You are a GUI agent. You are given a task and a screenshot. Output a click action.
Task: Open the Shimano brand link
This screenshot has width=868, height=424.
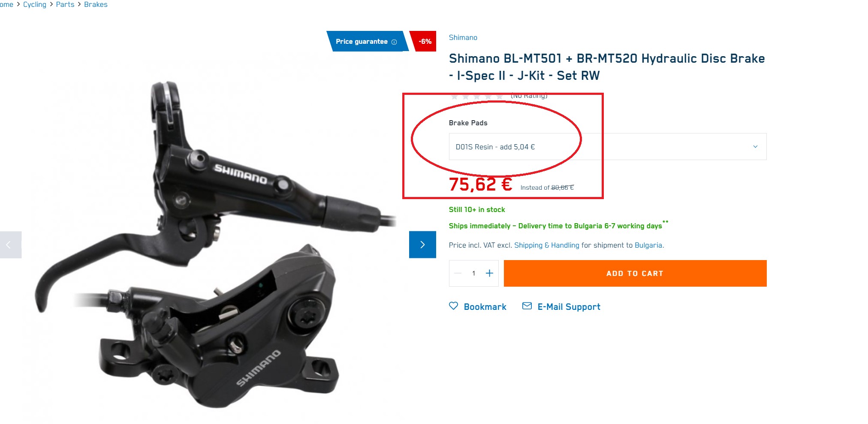click(463, 37)
